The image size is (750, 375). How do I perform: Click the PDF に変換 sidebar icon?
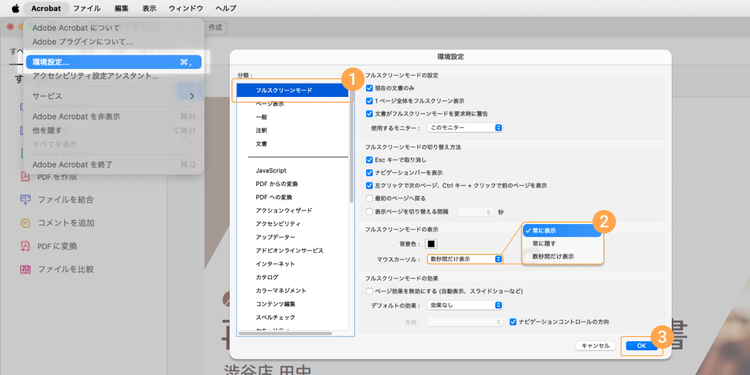(x=25, y=246)
